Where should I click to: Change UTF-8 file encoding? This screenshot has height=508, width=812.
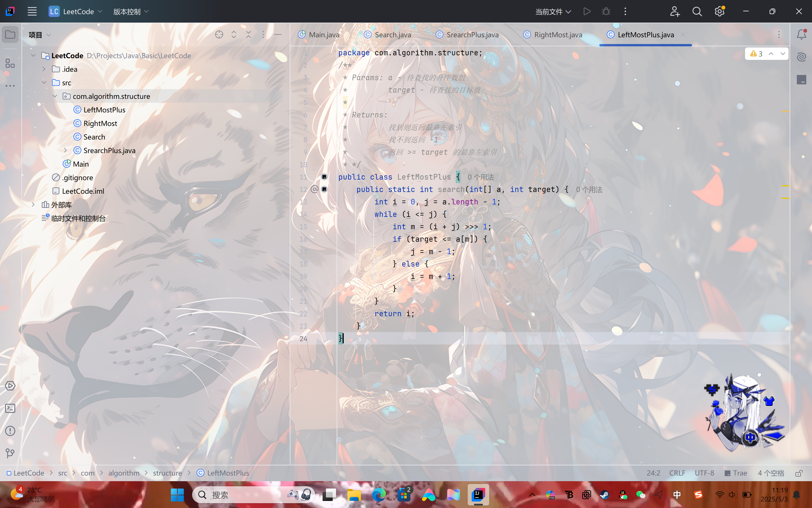click(x=704, y=473)
